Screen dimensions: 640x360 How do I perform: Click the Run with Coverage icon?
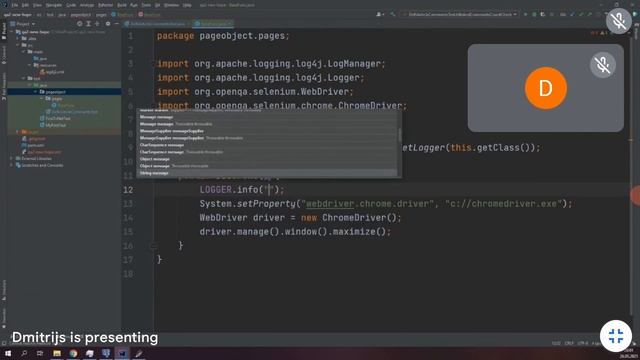pos(542,14)
